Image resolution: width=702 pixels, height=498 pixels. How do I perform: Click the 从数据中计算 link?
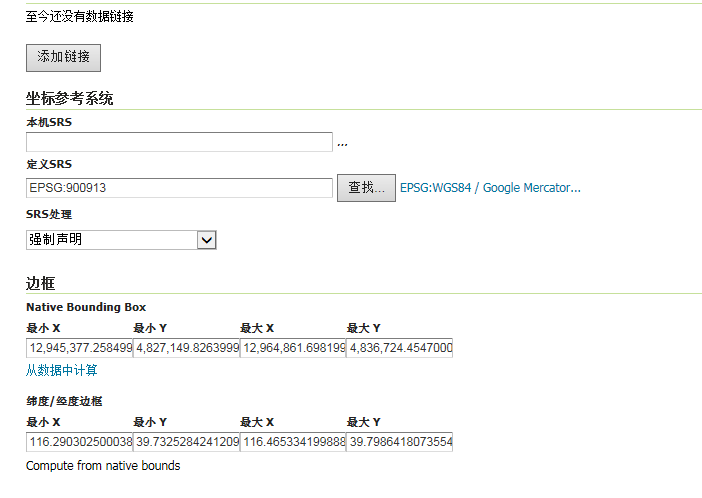(61, 370)
